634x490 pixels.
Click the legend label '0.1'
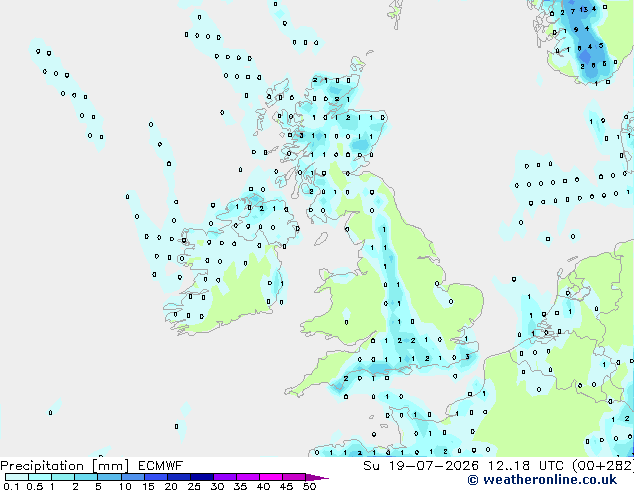pyautogui.click(x=11, y=486)
